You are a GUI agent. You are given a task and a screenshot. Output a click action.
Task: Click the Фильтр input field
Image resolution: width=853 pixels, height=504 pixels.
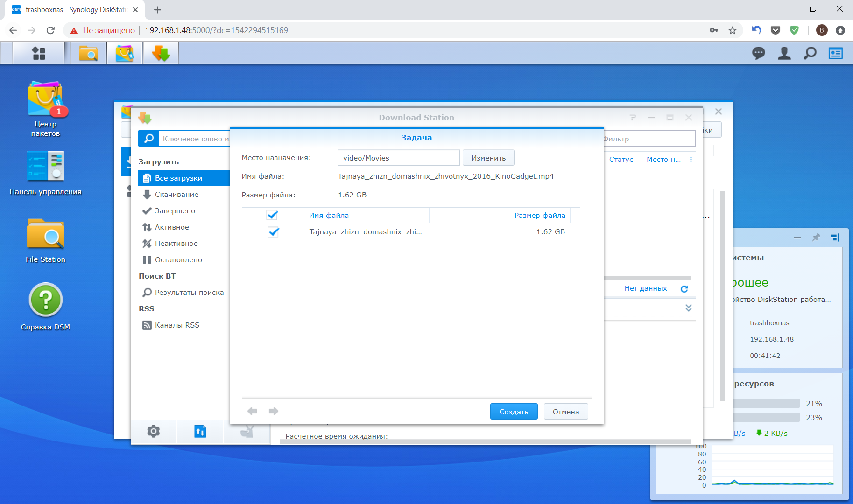point(649,139)
